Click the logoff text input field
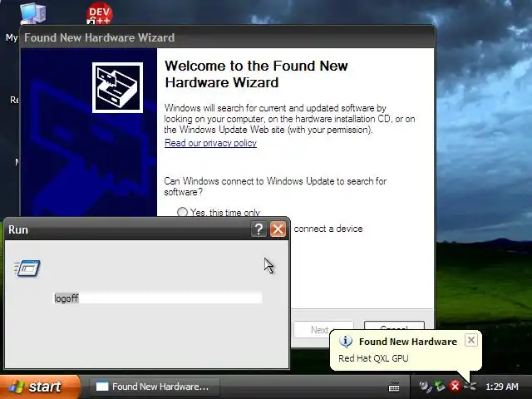Viewport: 532px width, 399px height. tap(158, 298)
